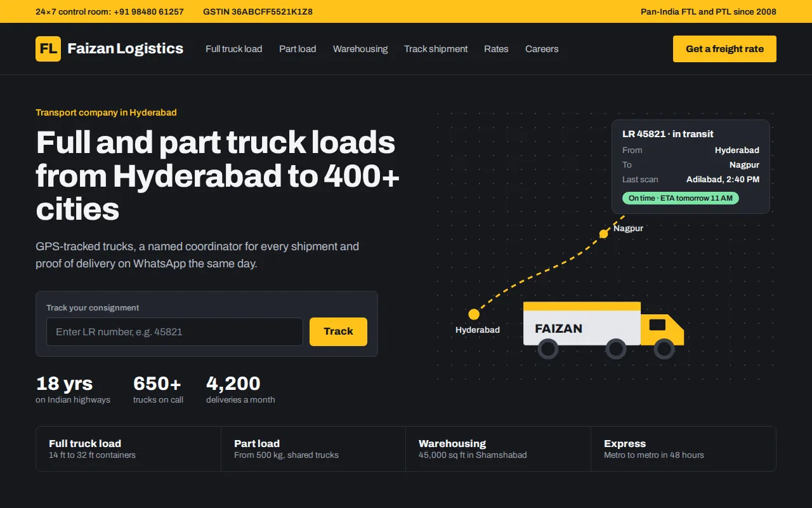
Task: Click the Hyderabad origin dot on the route
Action: [474, 314]
